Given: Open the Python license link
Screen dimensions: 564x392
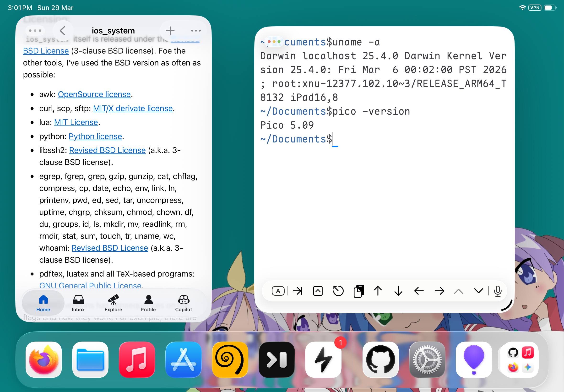Looking at the screenshot, I should pos(95,136).
